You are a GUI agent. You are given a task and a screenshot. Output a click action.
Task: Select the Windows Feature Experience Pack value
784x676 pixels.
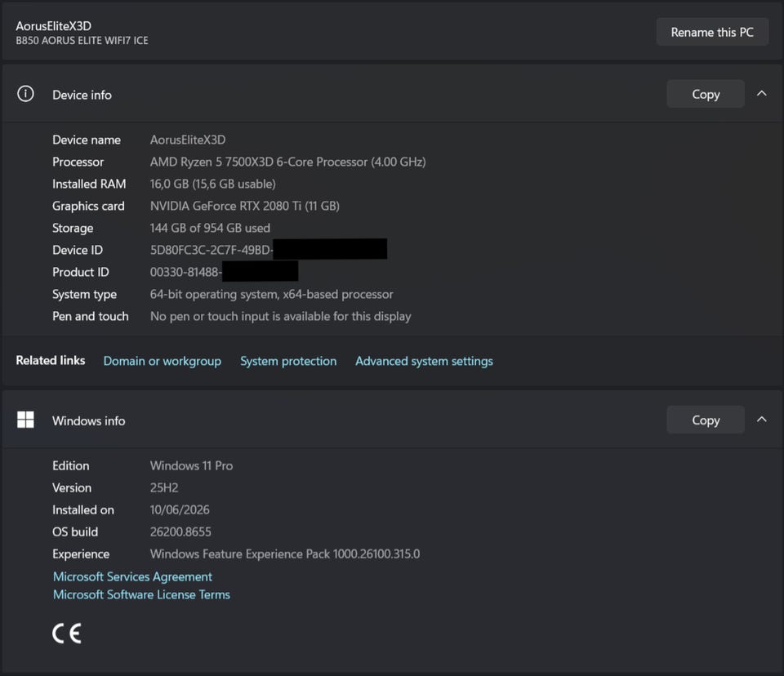click(285, 554)
